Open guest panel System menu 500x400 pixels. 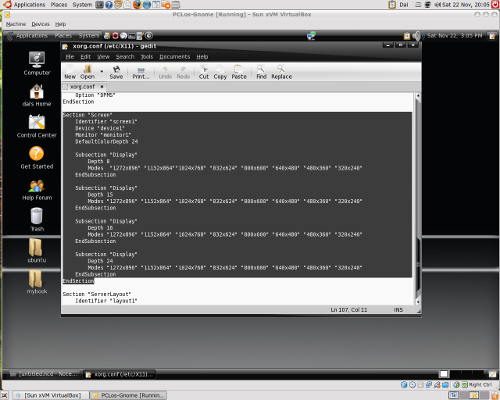[89, 36]
